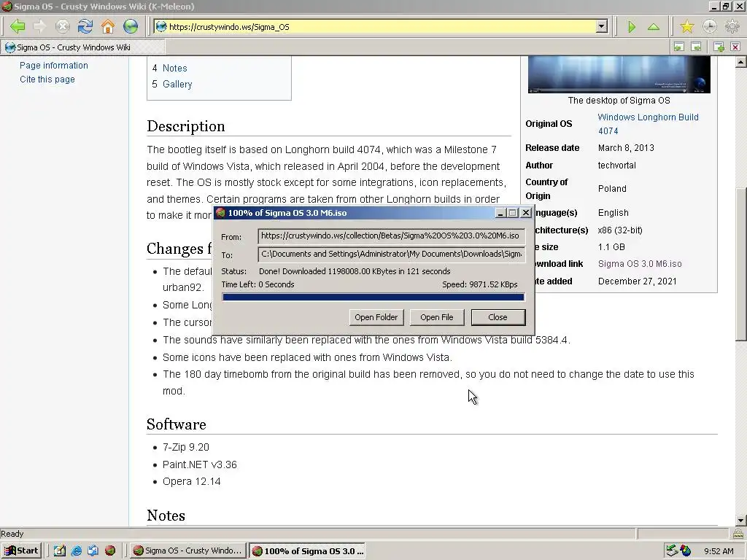The height and width of the screenshot is (560, 747).
Task: Click the safely remove hardware tray icon
Action: pyautogui.click(x=672, y=551)
